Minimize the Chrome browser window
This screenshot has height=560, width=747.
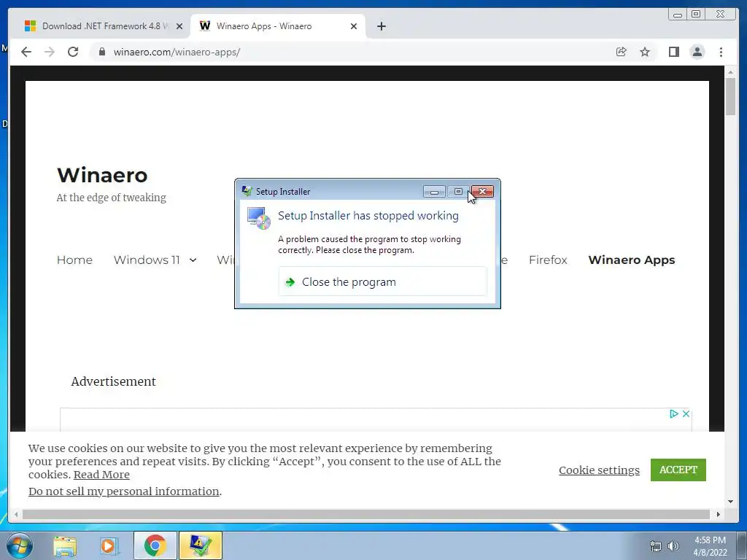tap(678, 15)
